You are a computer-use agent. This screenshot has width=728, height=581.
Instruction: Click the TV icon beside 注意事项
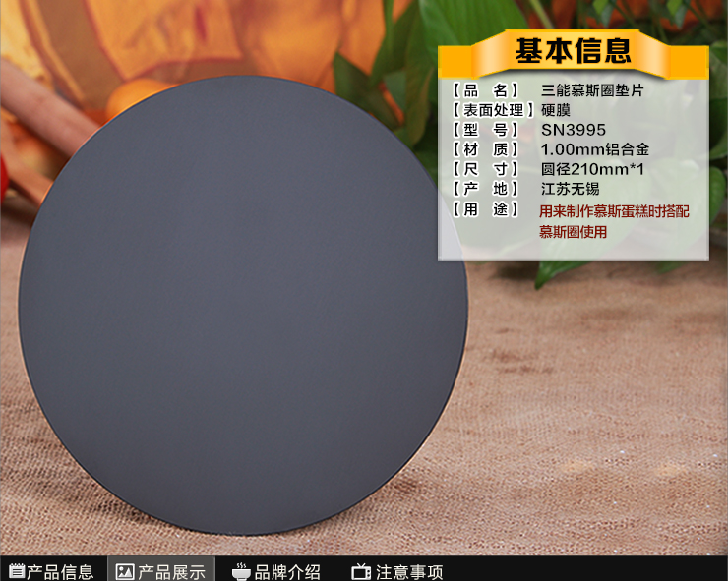pos(361,571)
